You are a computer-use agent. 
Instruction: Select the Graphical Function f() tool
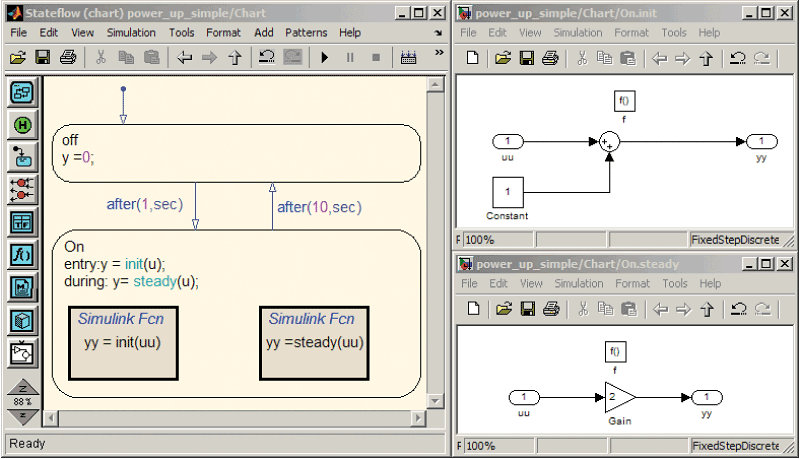[x=22, y=254]
